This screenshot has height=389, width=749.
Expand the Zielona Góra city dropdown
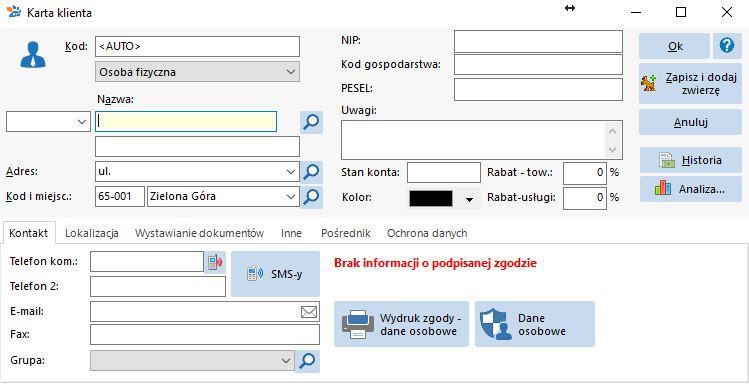coord(291,196)
